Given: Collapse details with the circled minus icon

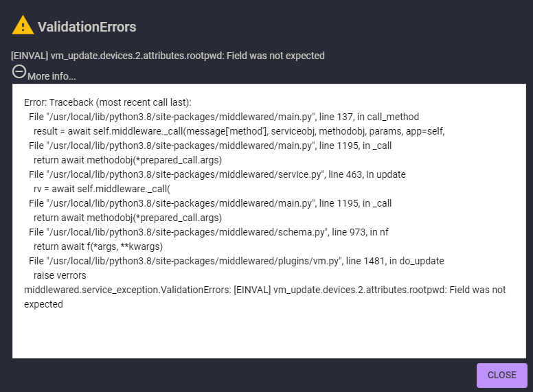Looking at the screenshot, I should (x=19, y=71).
